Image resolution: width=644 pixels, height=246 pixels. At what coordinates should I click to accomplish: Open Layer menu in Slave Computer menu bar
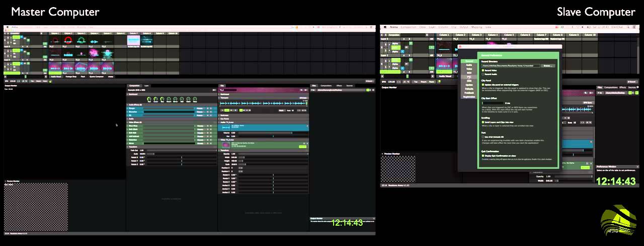coord(433,27)
